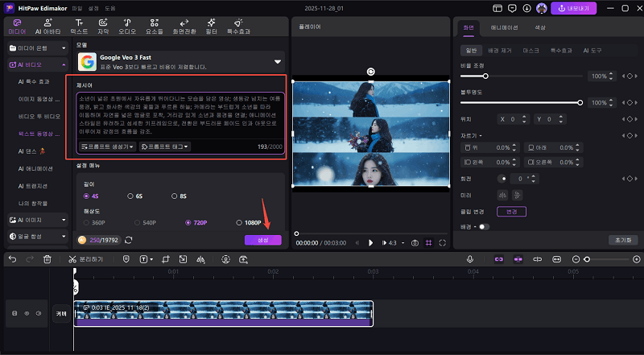Open the 자막 panel
Image resolution: width=644 pixels, height=355 pixels.
[x=103, y=27]
